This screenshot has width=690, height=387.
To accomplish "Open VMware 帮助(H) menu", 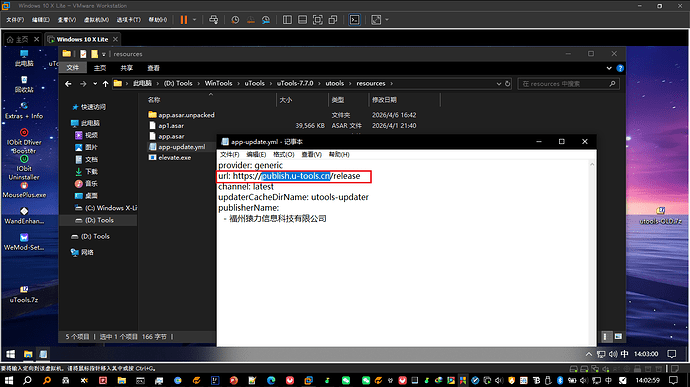I will coord(158,20).
